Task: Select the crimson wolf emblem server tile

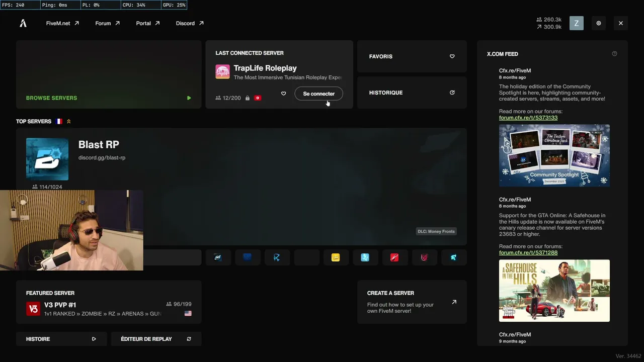Action: 424,257
